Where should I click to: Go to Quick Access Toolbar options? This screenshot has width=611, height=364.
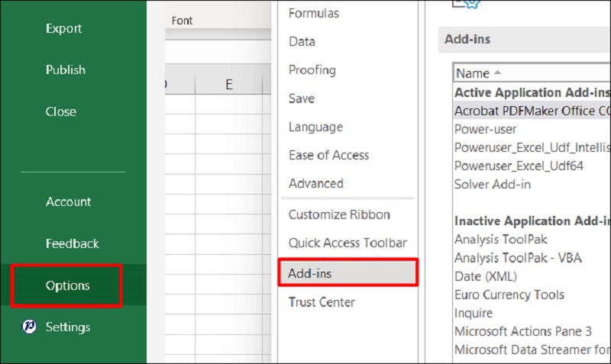[348, 243]
